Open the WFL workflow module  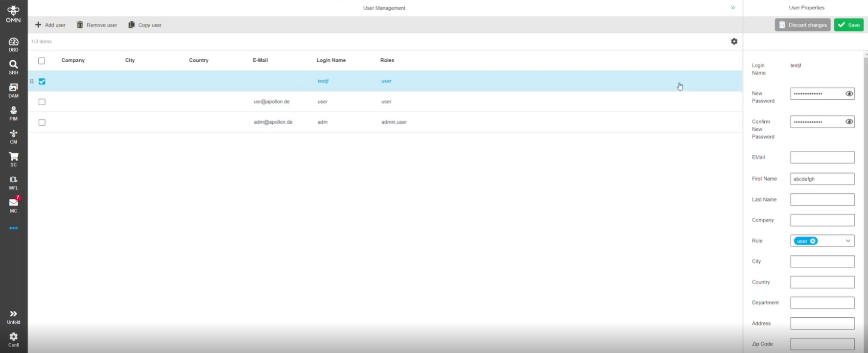[13, 182]
